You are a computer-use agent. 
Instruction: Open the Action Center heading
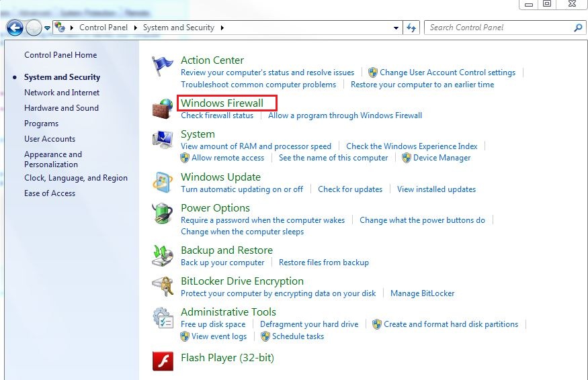(212, 60)
